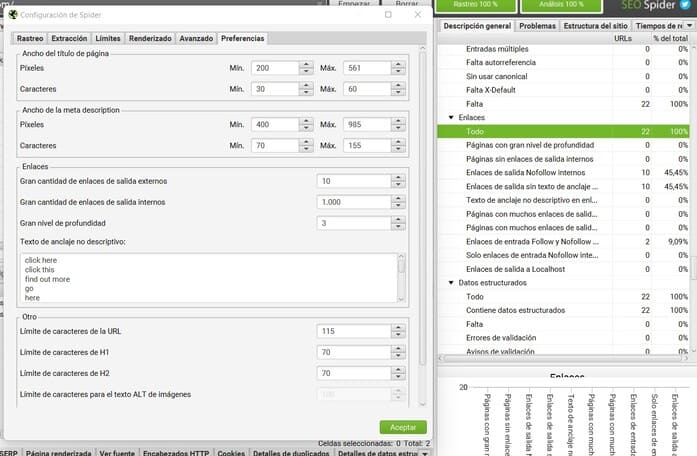Image resolution: width=697 pixels, height=456 pixels.
Task: Click the page title Caracteres Máx. field
Action: 367,89
